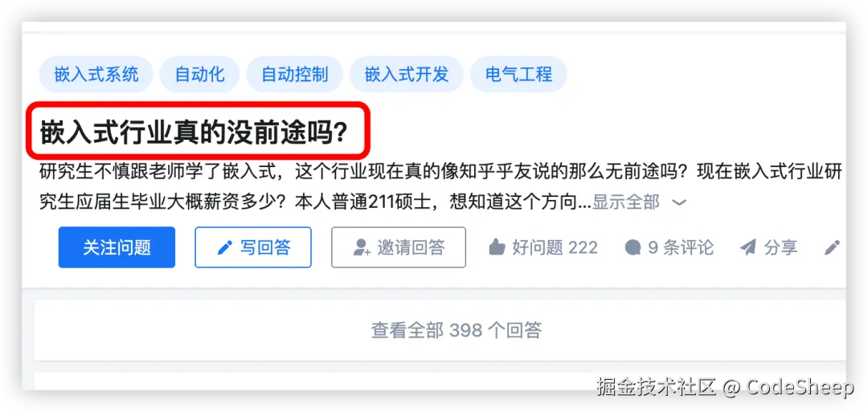
Task: Click question title 嵌入式行业真的没前途吗?
Action: click(x=194, y=133)
